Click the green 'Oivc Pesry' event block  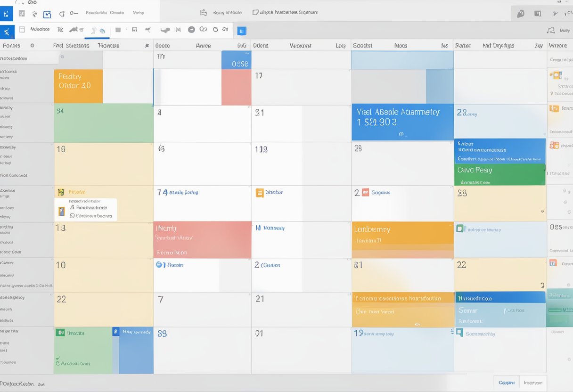[499, 175]
